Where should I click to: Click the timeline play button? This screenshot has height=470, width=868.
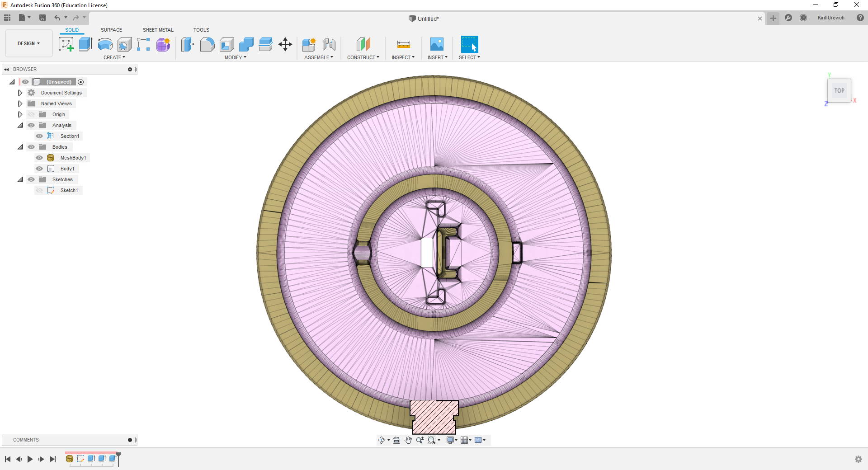(x=30, y=459)
